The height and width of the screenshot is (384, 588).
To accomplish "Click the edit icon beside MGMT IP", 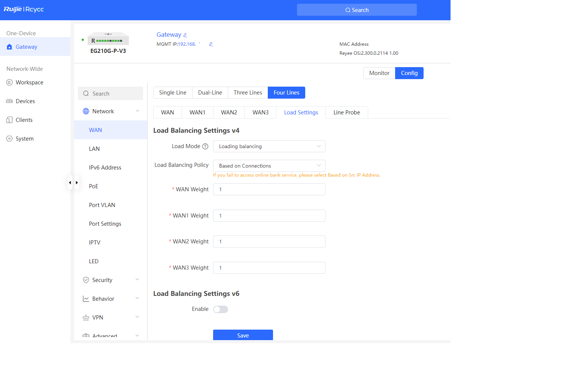I will [x=211, y=44].
